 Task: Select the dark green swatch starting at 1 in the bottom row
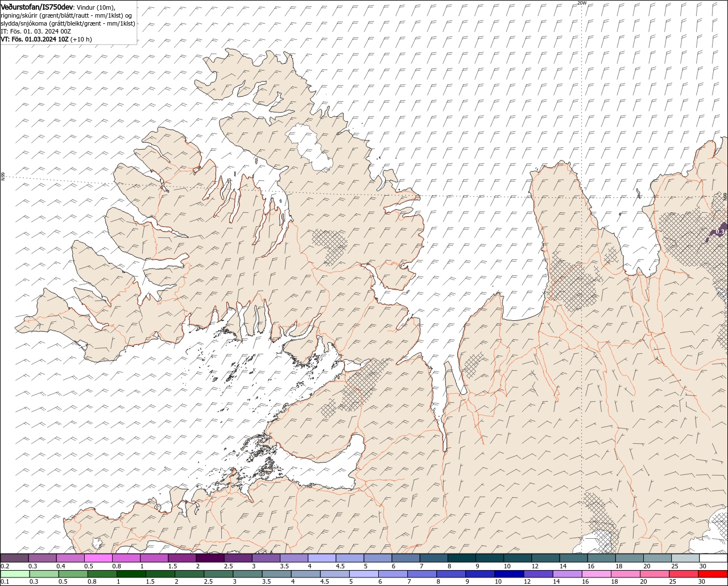point(132,574)
